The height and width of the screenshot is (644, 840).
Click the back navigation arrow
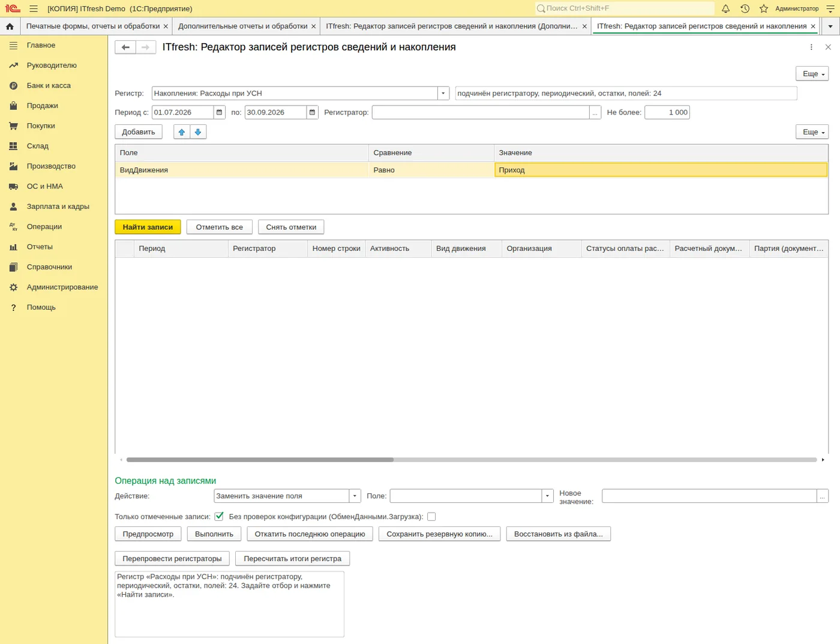coord(125,47)
